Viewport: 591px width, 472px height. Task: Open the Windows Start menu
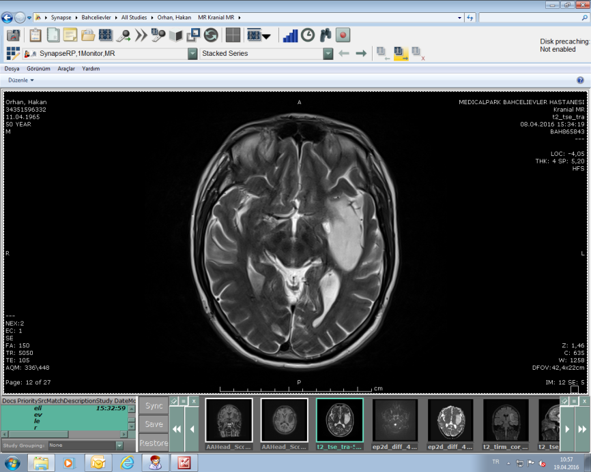(12, 463)
